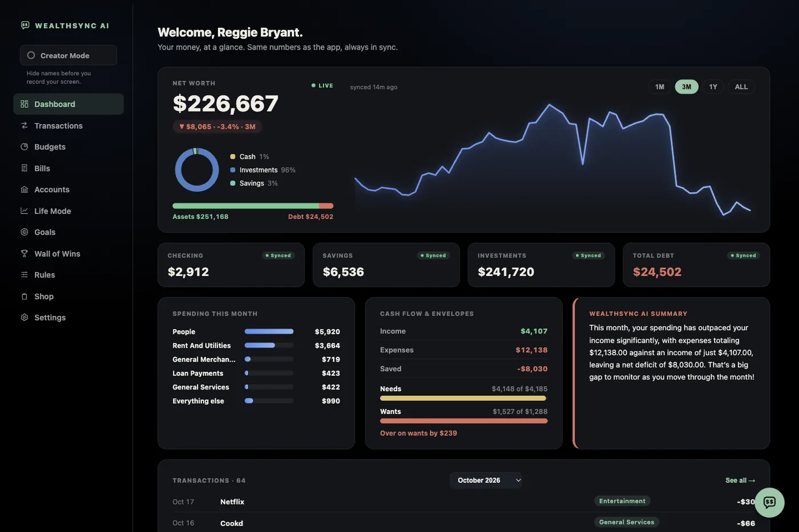
Task: Open the Goals page
Action: pos(68,232)
